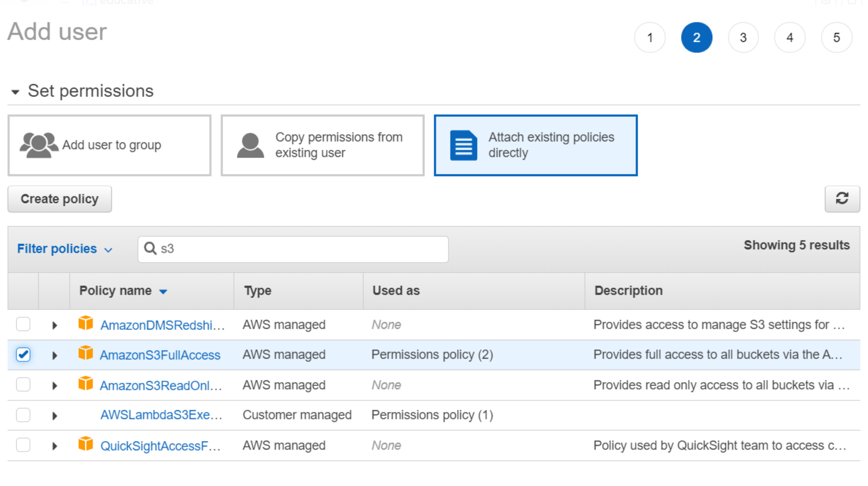868x486 pixels.
Task: Click 'Provides full access to all buckets' description
Action: pyautogui.click(x=718, y=355)
